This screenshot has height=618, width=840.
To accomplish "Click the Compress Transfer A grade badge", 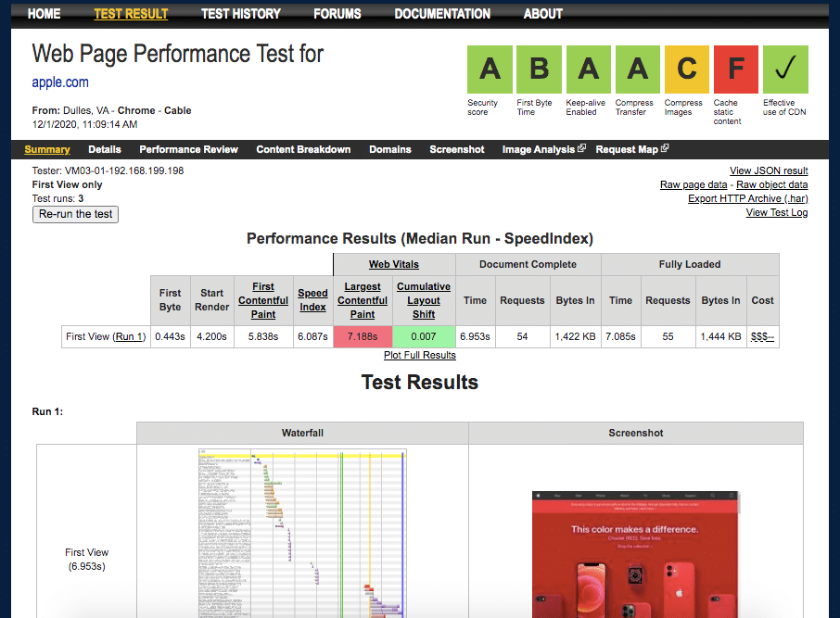I will click(638, 69).
